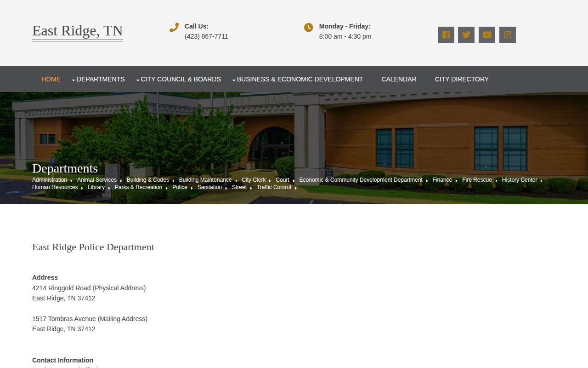
Task: Open the City Directory menu item
Action: tap(462, 79)
